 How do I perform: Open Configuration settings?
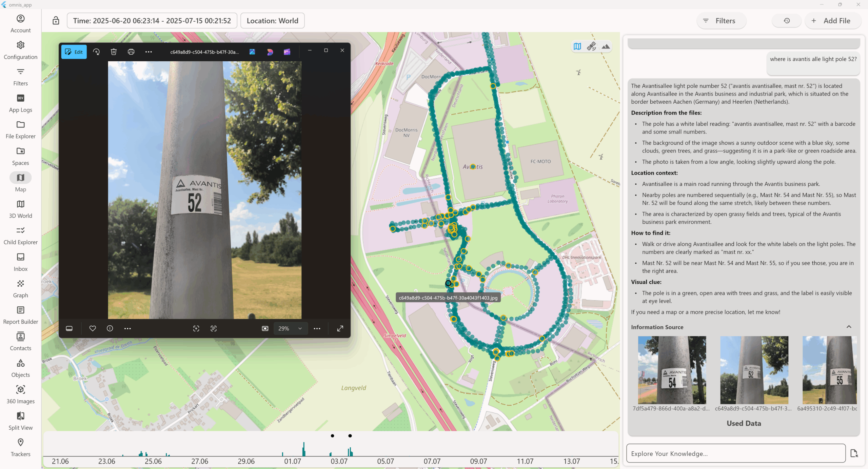click(20, 50)
